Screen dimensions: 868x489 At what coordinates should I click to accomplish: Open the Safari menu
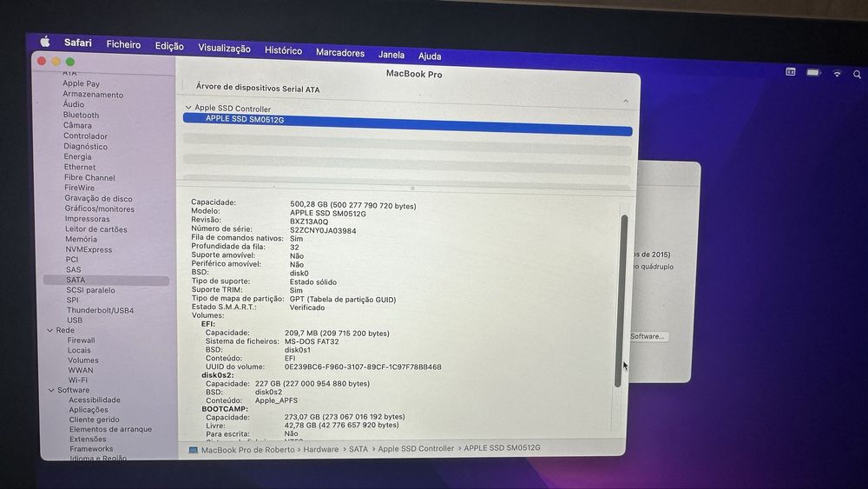[x=78, y=43]
